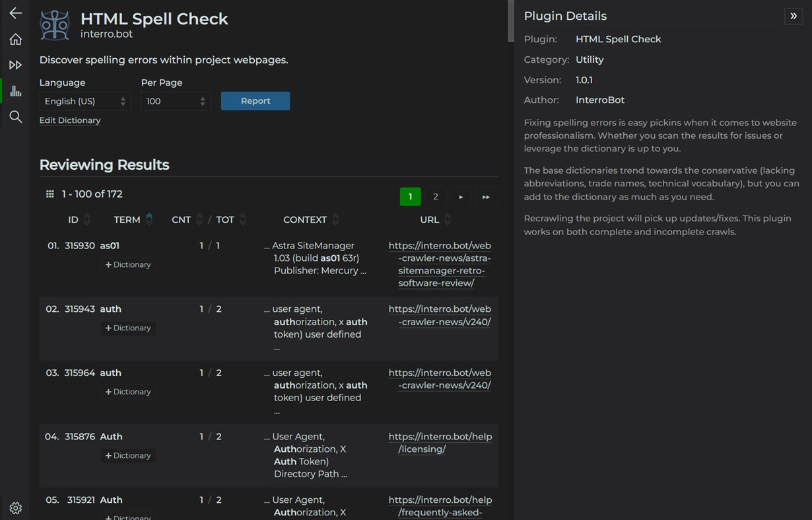Jump to the last results page
This screenshot has width=812, height=520.
tap(486, 196)
